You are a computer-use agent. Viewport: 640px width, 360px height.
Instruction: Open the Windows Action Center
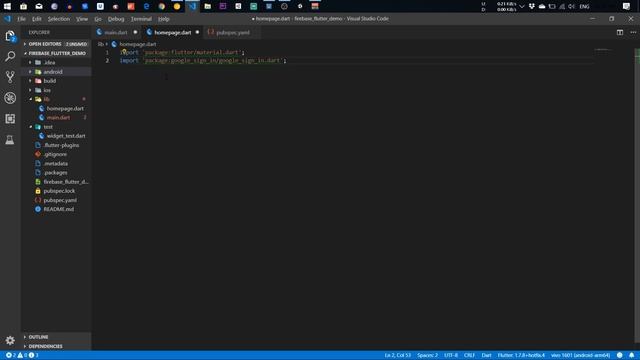[627, 6]
